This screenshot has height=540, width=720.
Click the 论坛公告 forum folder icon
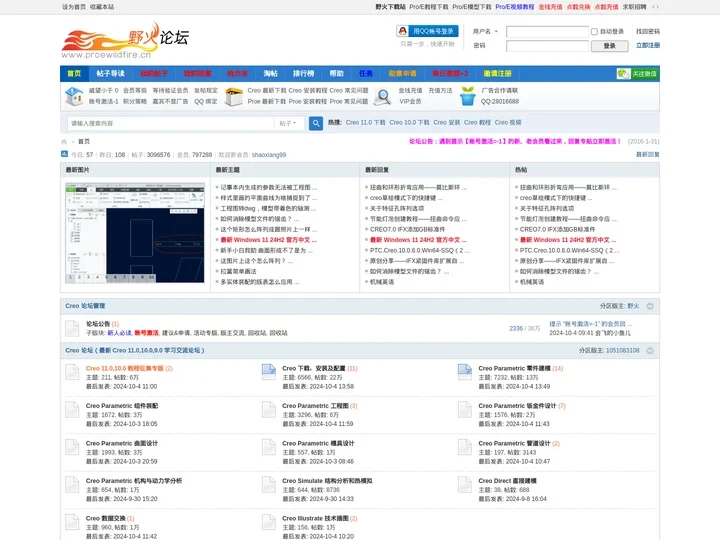(x=72, y=328)
